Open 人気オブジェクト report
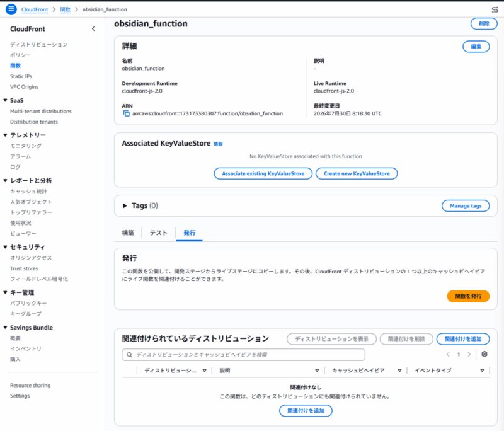The image size is (504, 431). tap(31, 202)
